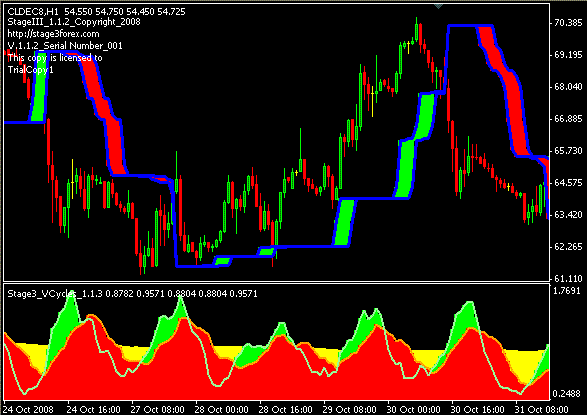Click the 1.7691 indicator scale value
The height and width of the screenshot is (415, 588).
point(567,291)
